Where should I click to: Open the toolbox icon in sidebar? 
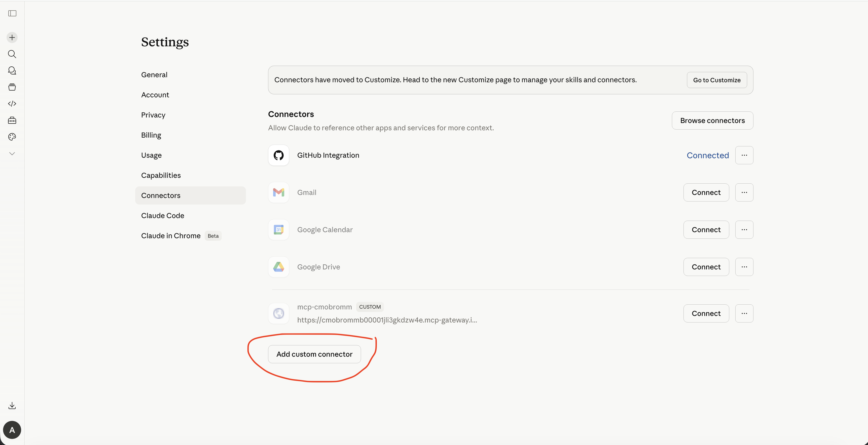pyautogui.click(x=12, y=120)
